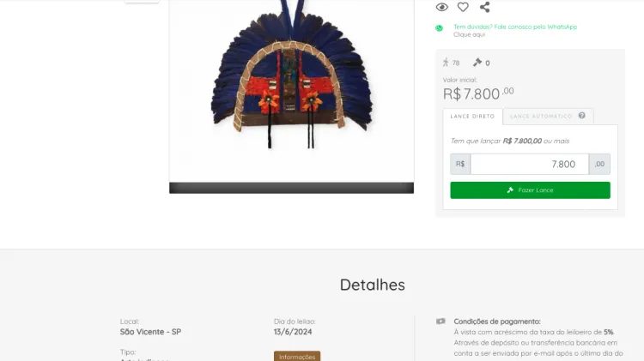Focus the bid amount input field
Screen dimensions: 644x361
(x=530, y=164)
